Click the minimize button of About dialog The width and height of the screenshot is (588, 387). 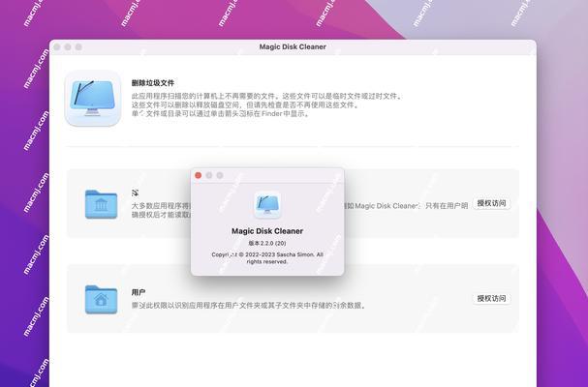point(209,175)
